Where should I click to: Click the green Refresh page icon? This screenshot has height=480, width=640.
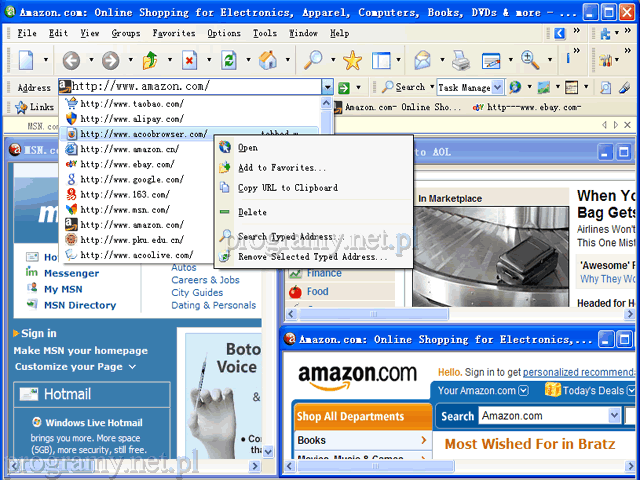point(229,60)
